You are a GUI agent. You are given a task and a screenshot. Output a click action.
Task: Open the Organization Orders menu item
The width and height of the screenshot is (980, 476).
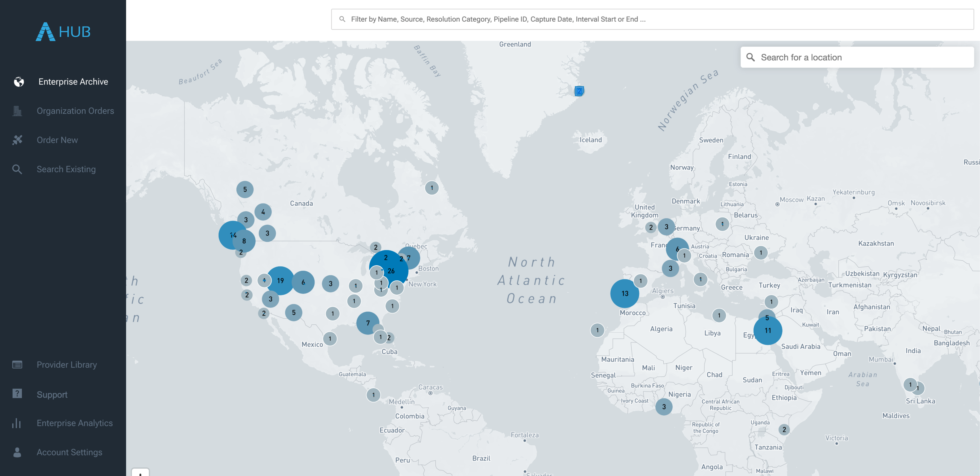[75, 111]
